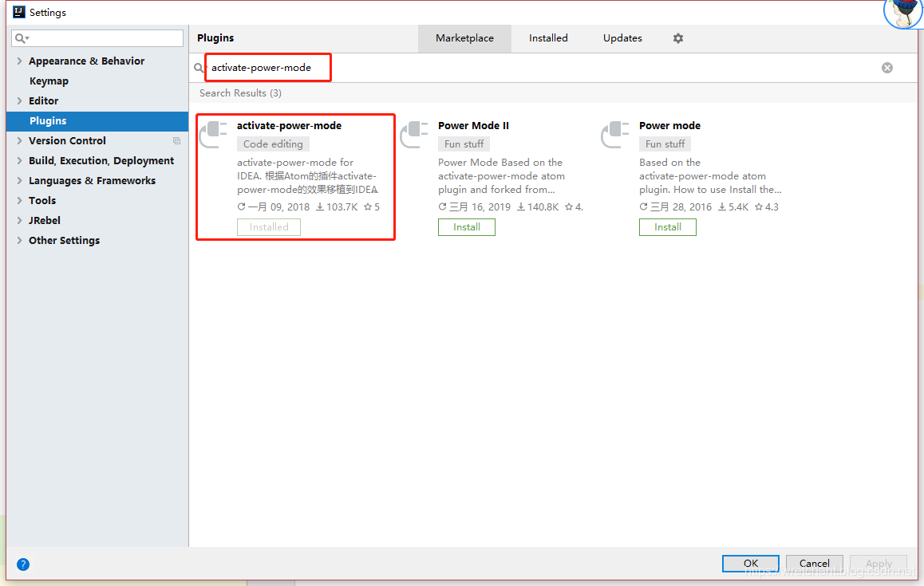The height and width of the screenshot is (586, 924).
Task: Click the activate-power-mode plugin icon
Action: [x=213, y=134]
